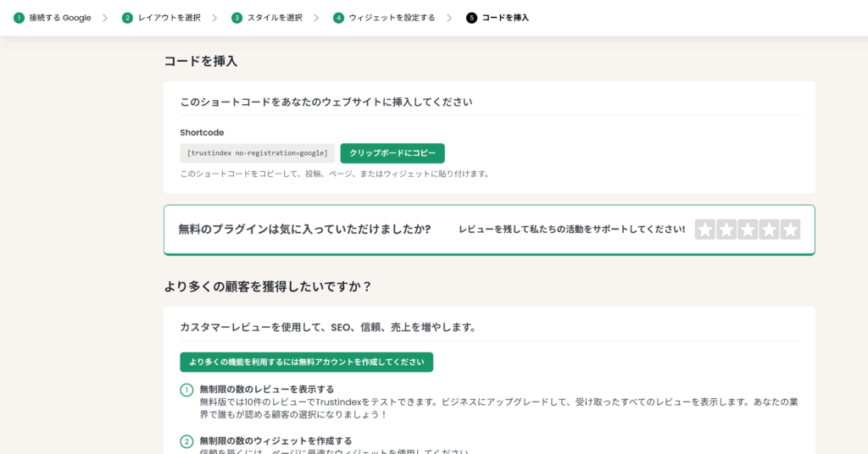Screen dimensions: 868x454
Task: Click step 2 number circle icon
Action: pyautogui.click(x=127, y=18)
